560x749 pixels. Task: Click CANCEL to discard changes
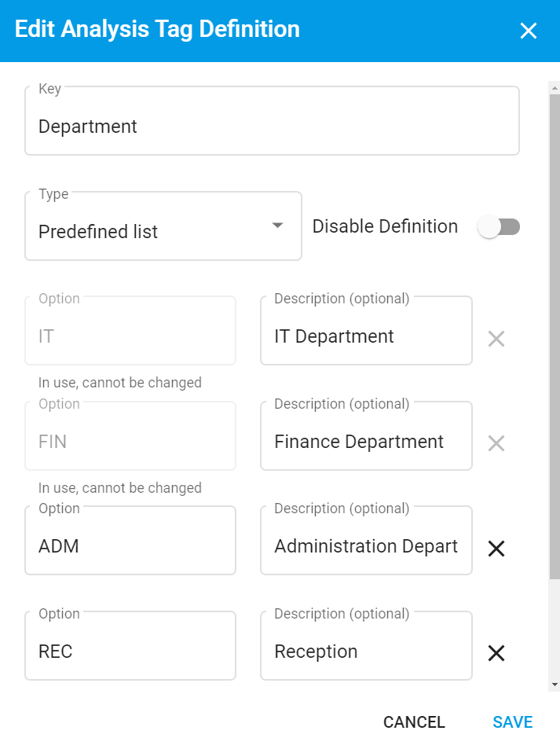click(414, 721)
